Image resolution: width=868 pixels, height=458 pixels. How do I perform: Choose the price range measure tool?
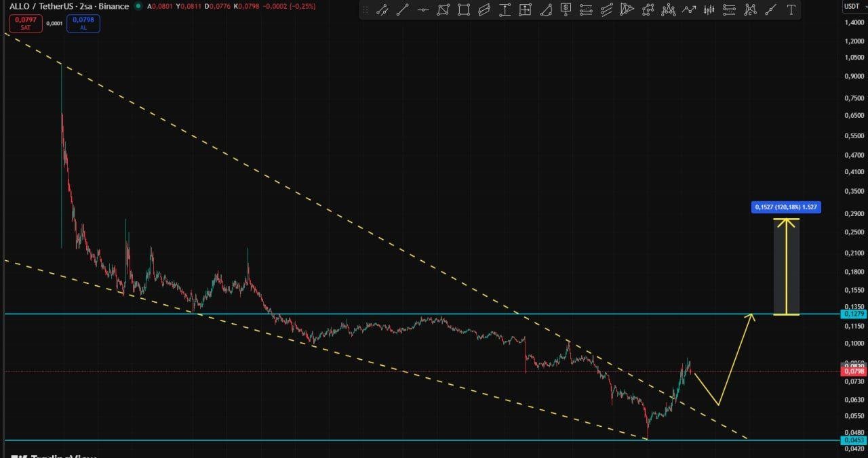(x=505, y=9)
